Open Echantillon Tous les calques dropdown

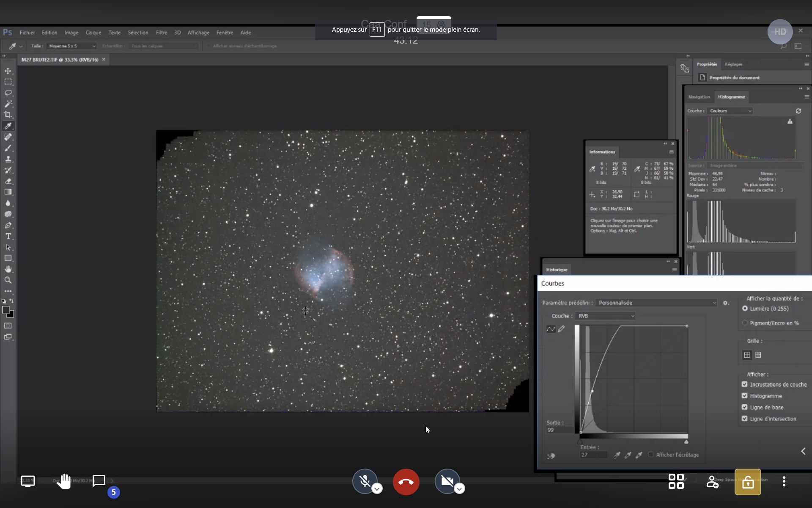(x=164, y=46)
